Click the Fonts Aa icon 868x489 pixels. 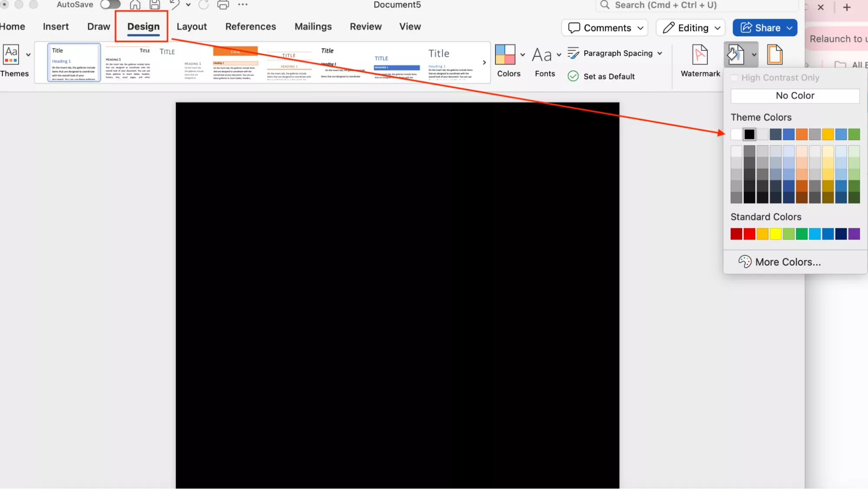[x=541, y=55]
